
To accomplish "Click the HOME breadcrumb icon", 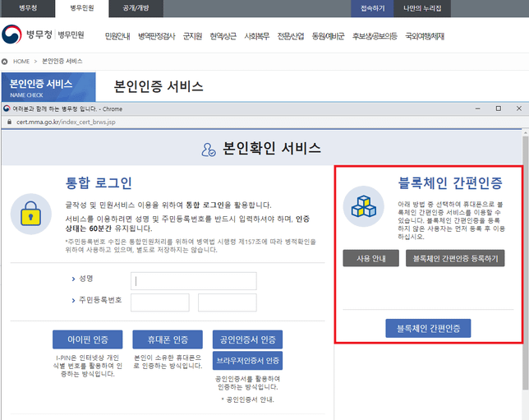I will tap(5, 62).
